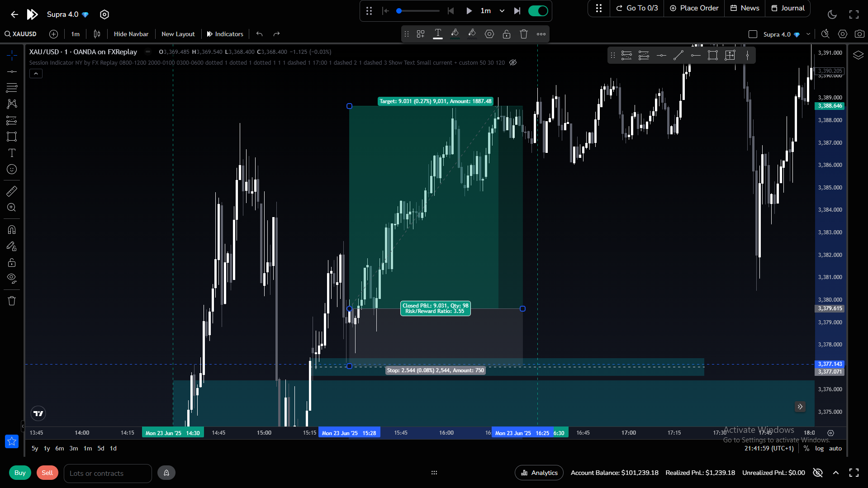Activate the zoom in tool
The height and width of the screenshot is (488, 868).
(12, 208)
